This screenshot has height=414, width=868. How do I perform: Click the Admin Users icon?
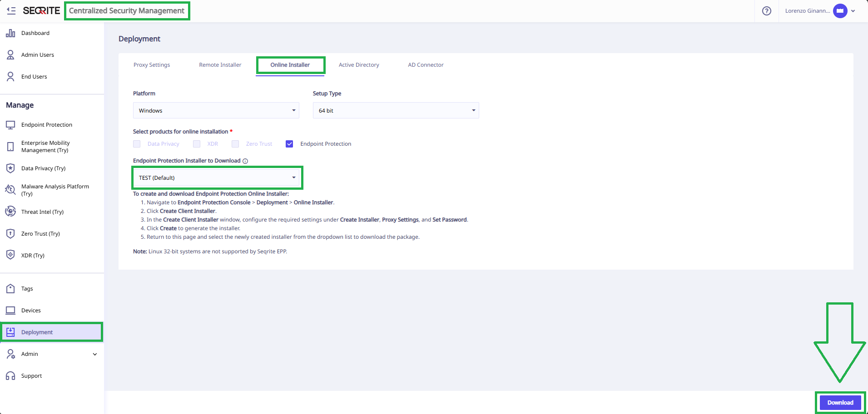[10, 55]
